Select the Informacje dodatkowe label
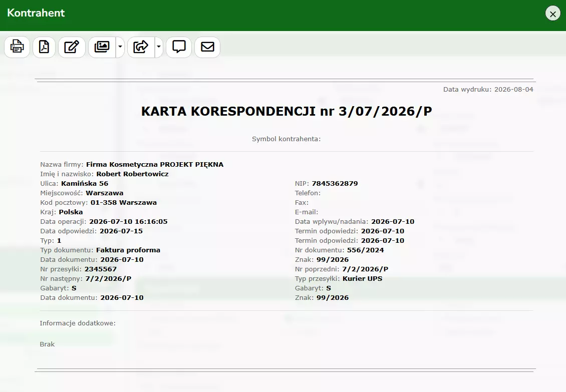The image size is (566, 392). click(78, 323)
